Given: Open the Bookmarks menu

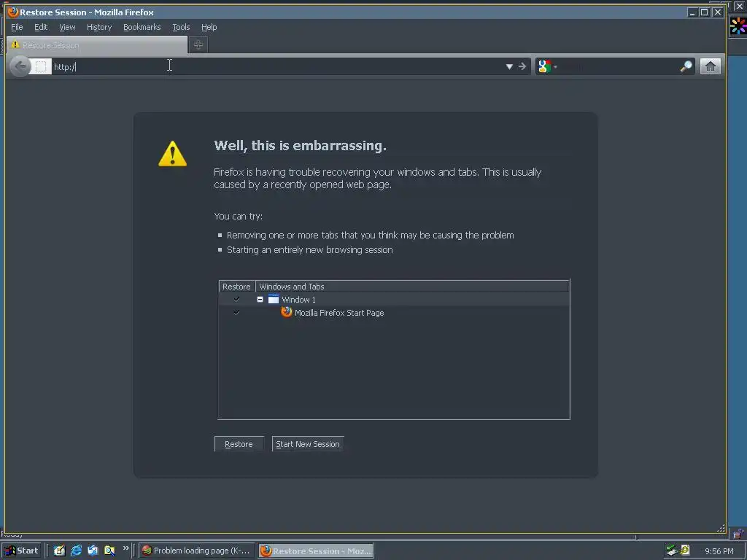Looking at the screenshot, I should [142, 27].
